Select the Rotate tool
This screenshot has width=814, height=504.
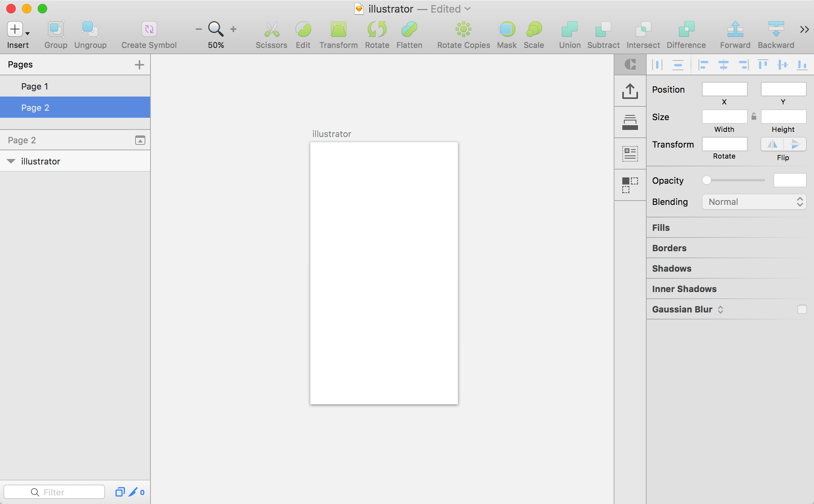(x=377, y=29)
